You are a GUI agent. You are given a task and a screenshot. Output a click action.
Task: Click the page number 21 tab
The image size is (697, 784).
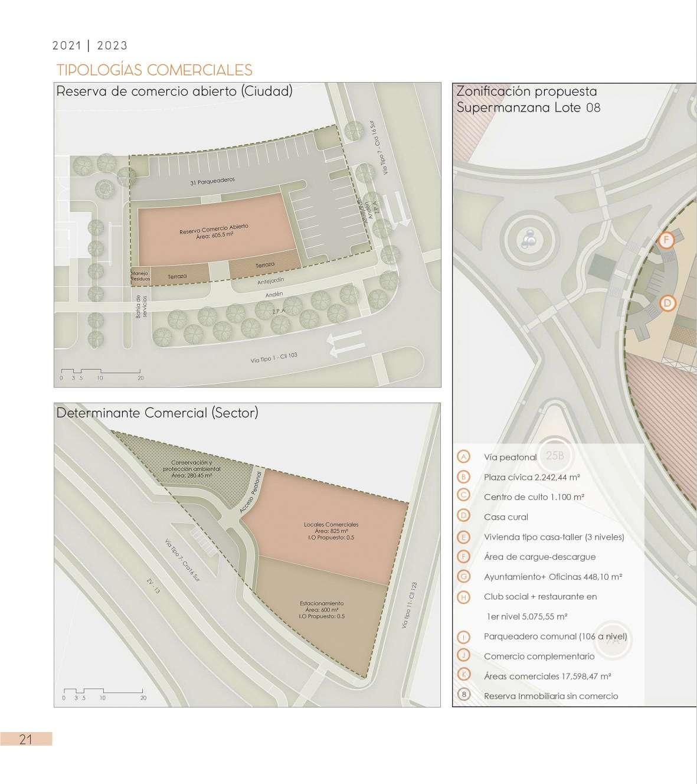[26, 739]
